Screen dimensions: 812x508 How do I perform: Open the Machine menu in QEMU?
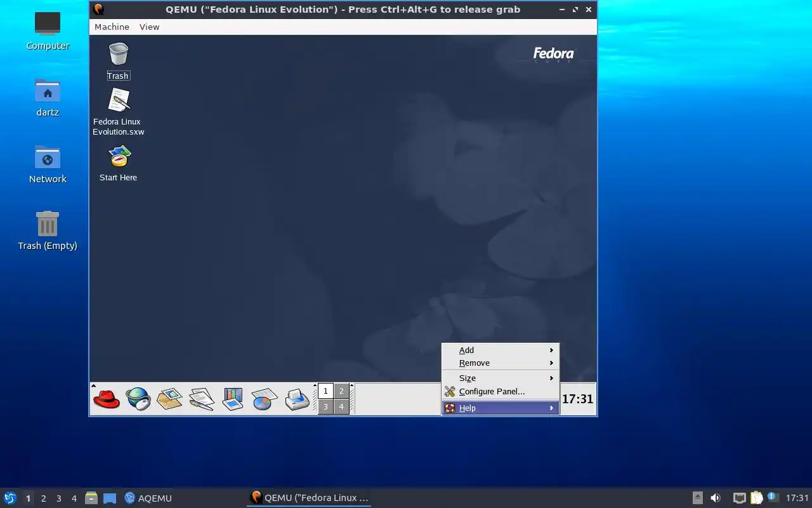112,27
